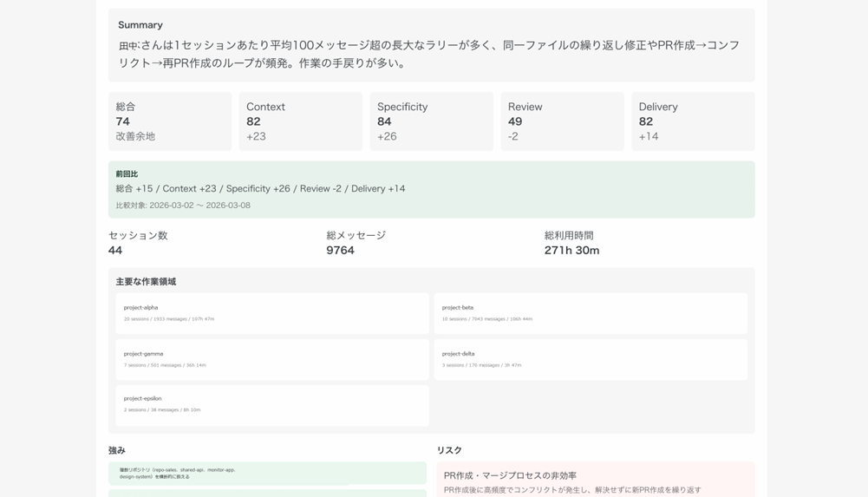Click the 前回比 comparison banner
868x497 pixels.
[x=431, y=189]
